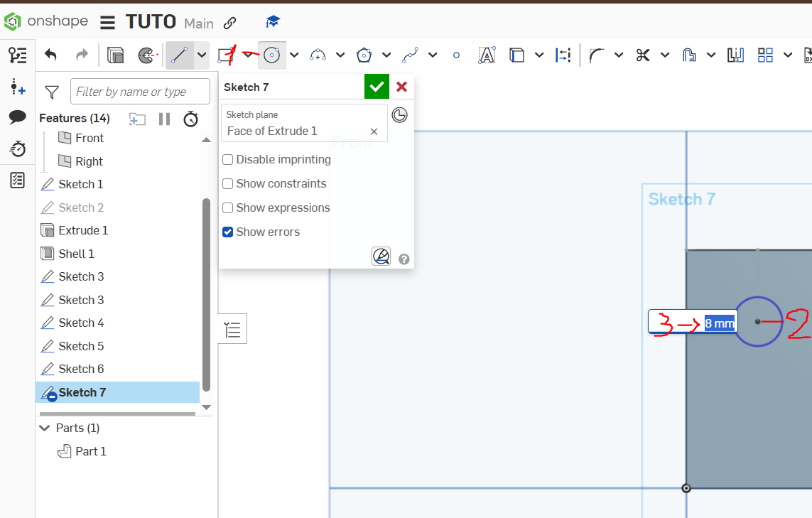812x518 pixels.
Task: Accept Sketch 7 with green checkmark
Action: [x=377, y=87]
